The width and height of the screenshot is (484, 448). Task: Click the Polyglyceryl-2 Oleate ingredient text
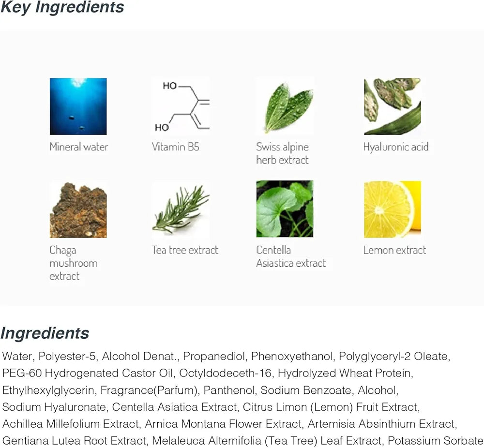pyautogui.click(x=394, y=357)
